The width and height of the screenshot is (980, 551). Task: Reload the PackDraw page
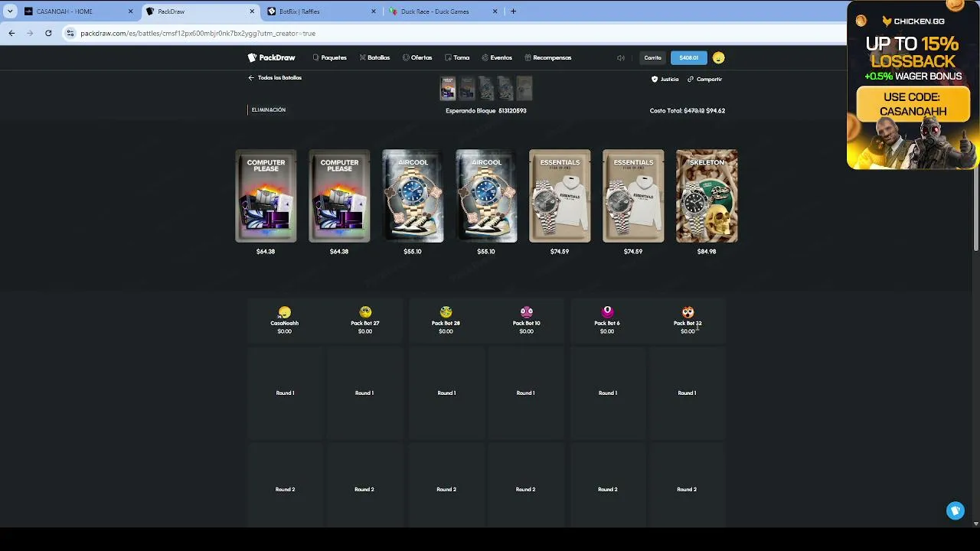click(48, 33)
